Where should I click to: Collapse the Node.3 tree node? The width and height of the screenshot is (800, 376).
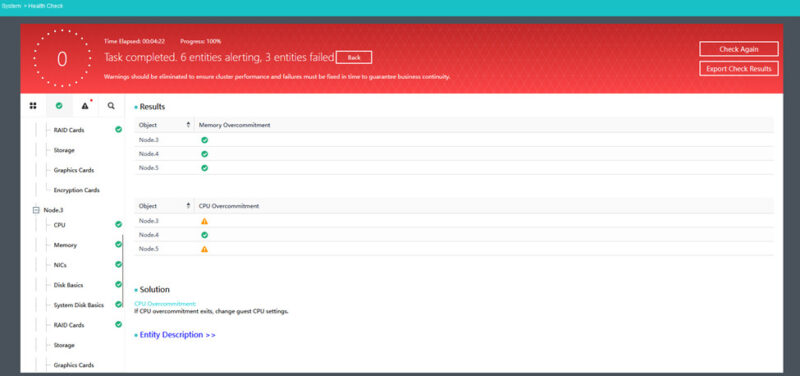tap(36, 210)
